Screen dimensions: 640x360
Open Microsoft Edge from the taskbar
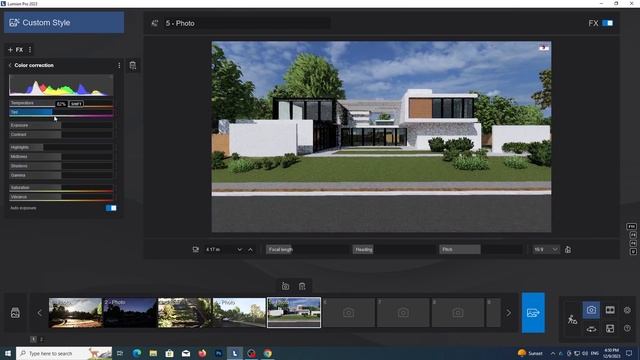tap(137, 353)
